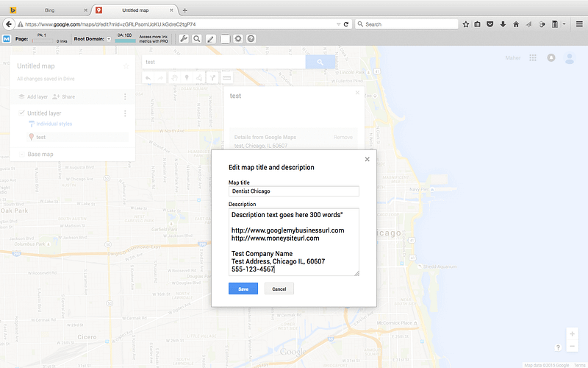Click the redo arrow in map toolbar
The image size is (588, 368).
point(160,78)
